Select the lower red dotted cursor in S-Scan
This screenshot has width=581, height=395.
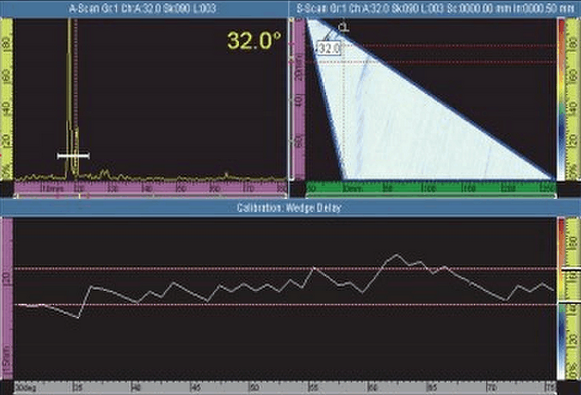click(430, 62)
